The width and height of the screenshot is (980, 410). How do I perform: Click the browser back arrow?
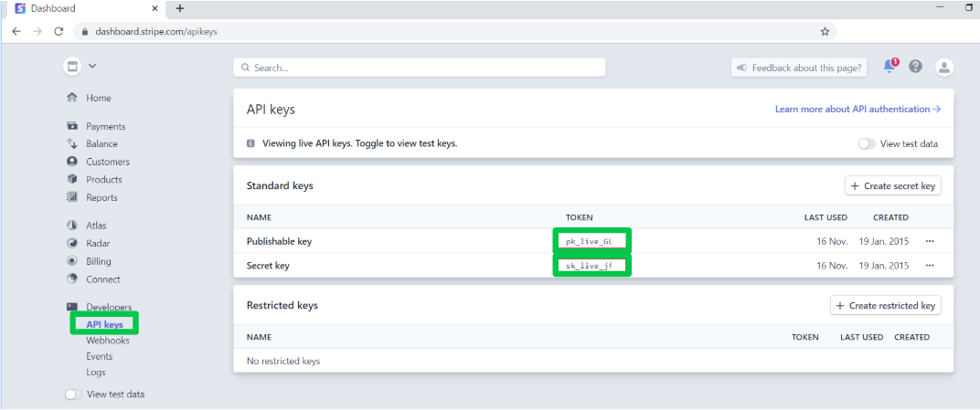coord(16,31)
